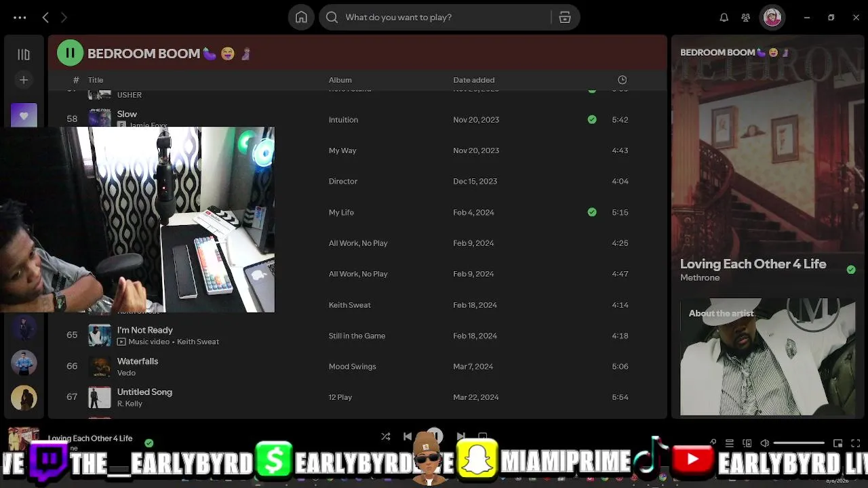
Task: Open Liked Songs from the sidebar
Action: coord(24,115)
